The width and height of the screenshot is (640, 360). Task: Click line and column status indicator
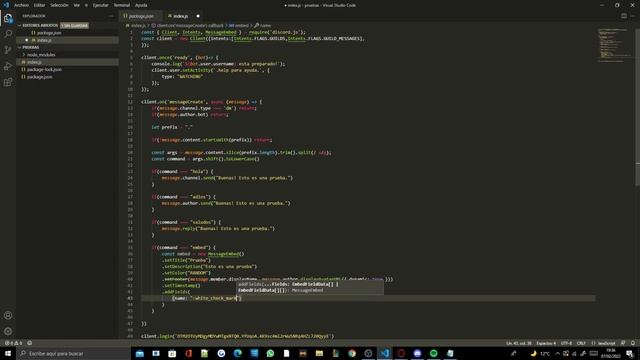point(519,343)
